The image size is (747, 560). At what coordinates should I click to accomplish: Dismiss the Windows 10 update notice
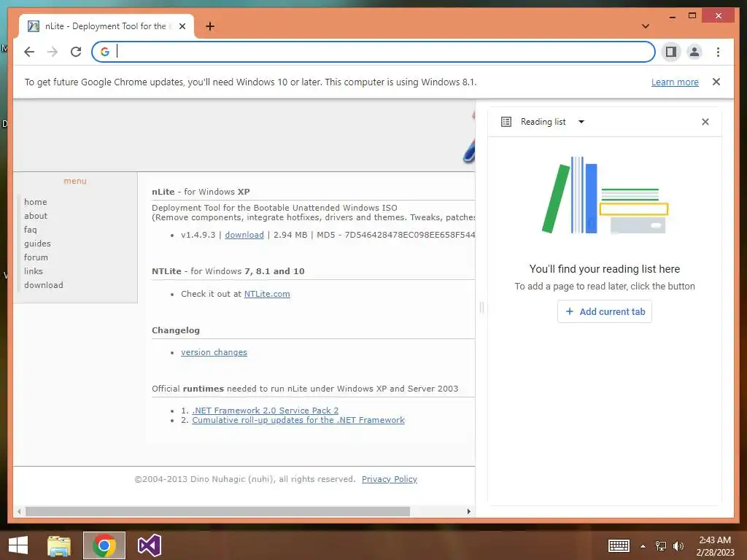pos(716,82)
